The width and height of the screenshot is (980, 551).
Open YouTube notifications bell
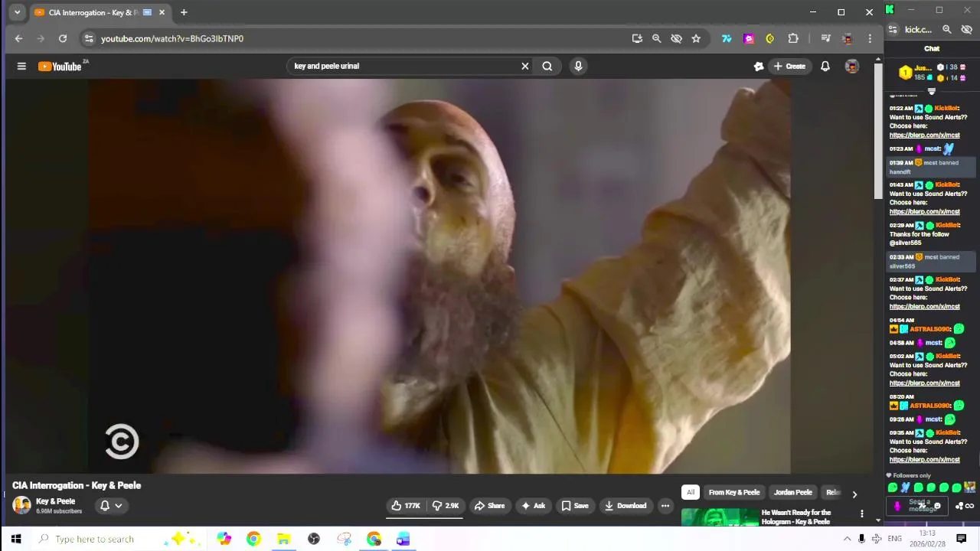(x=825, y=67)
